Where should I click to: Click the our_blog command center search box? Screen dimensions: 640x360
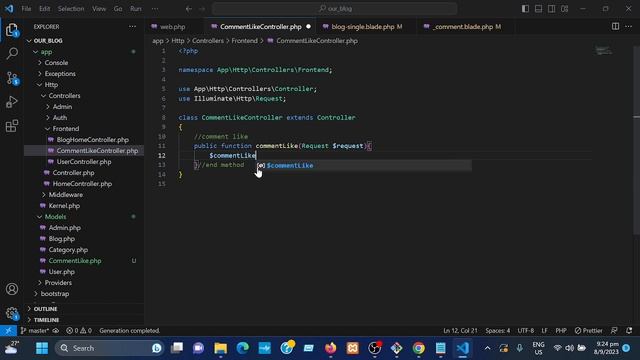[x=335, y=9]
